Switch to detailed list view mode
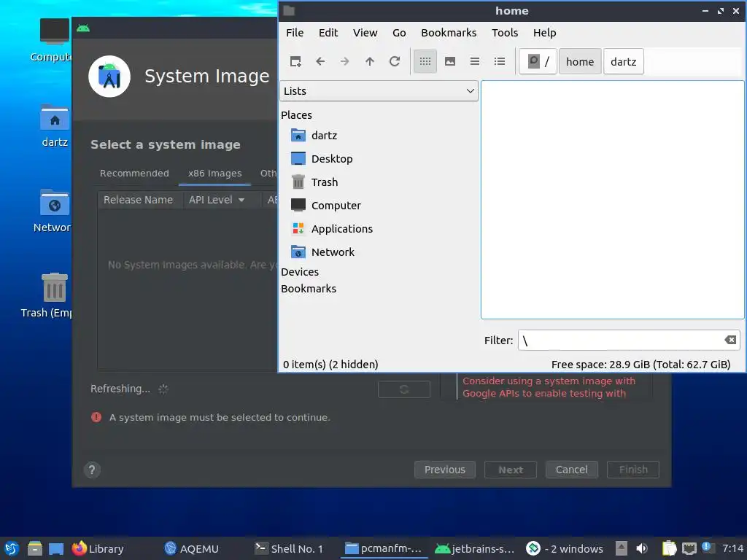 coord(499,61)
